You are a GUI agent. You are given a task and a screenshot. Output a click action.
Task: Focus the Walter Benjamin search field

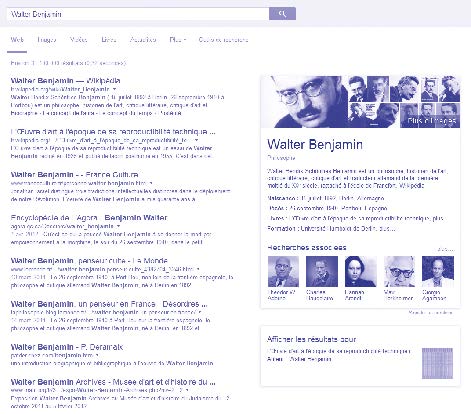138,14
